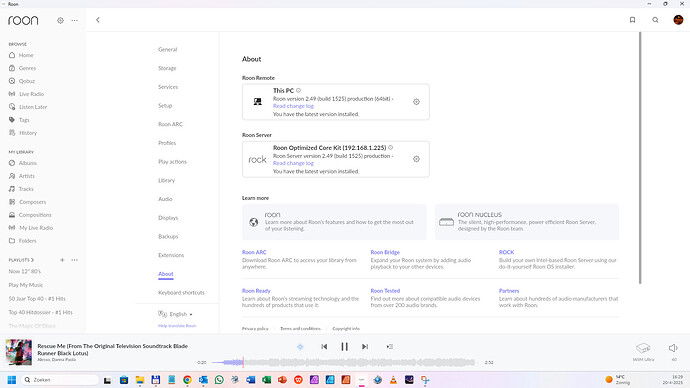Image resolution: width=690 pixels, height=388 pixels.
Task: Open the Backups settings tab
Action: 168,237
